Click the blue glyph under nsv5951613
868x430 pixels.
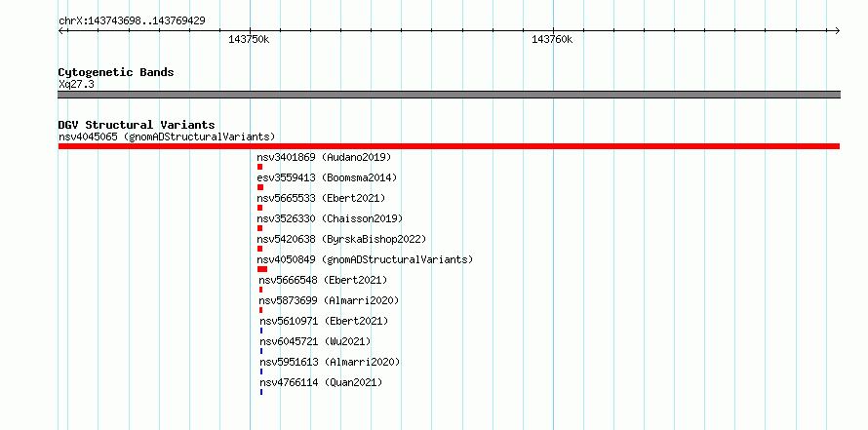tap(261, 371)
